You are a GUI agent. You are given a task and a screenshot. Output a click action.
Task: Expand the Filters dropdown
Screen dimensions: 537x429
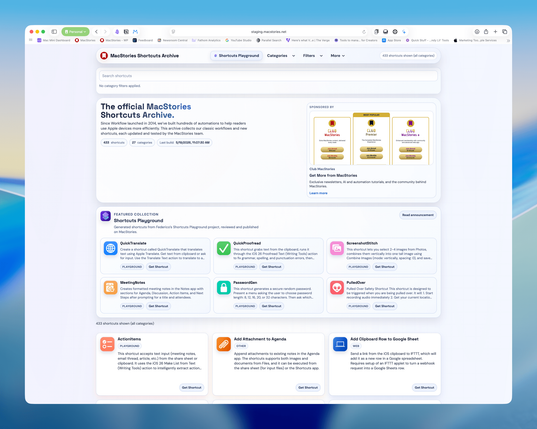(313, 55)
